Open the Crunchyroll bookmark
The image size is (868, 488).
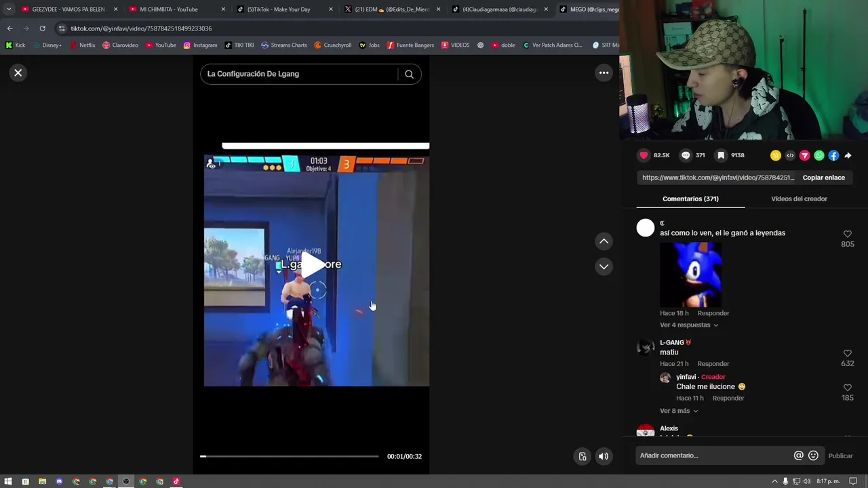332,45
